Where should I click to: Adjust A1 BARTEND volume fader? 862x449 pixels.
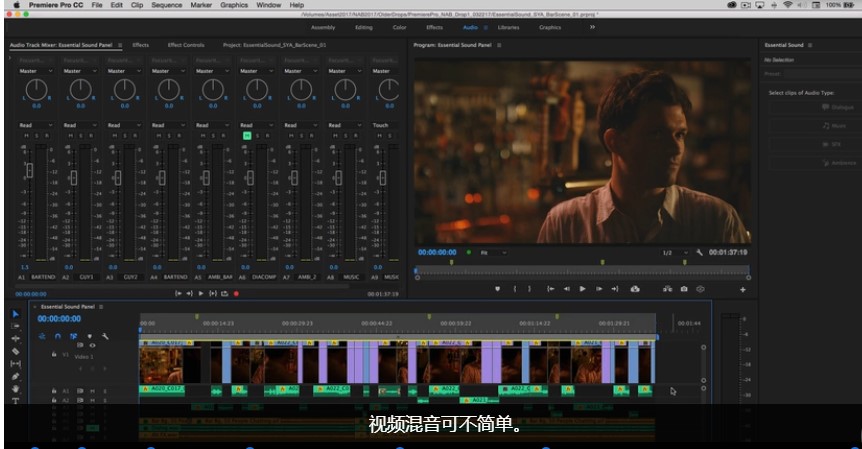tap(30, 170)
